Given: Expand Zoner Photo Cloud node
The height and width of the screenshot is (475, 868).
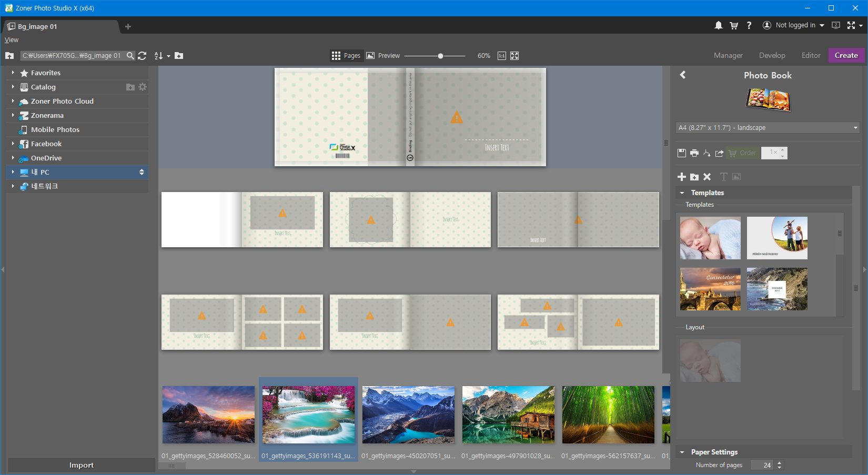Looking at the screenshot, I should (x=13, y=101).
